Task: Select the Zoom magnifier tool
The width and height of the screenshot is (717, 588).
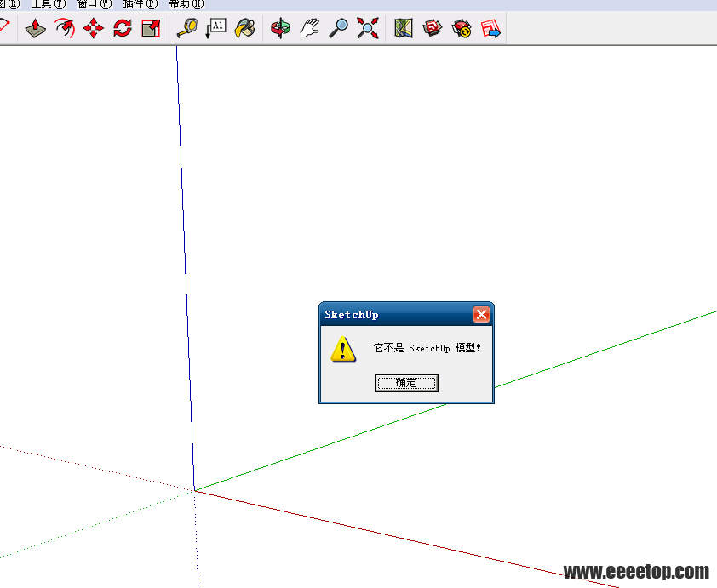Action: [x=338, y=28]
